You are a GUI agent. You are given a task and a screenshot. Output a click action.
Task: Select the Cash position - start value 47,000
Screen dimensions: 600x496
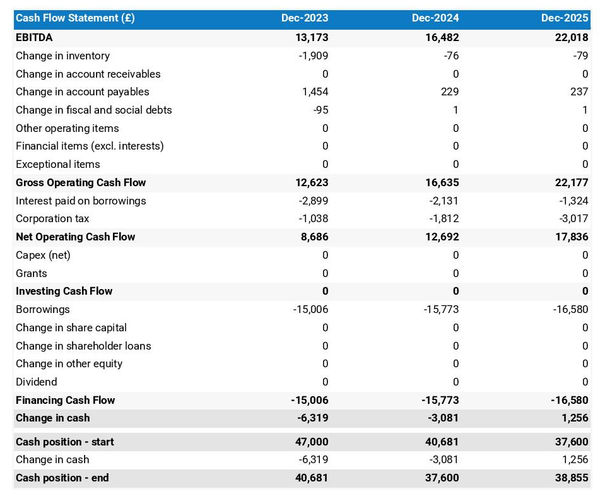[311, 442]
